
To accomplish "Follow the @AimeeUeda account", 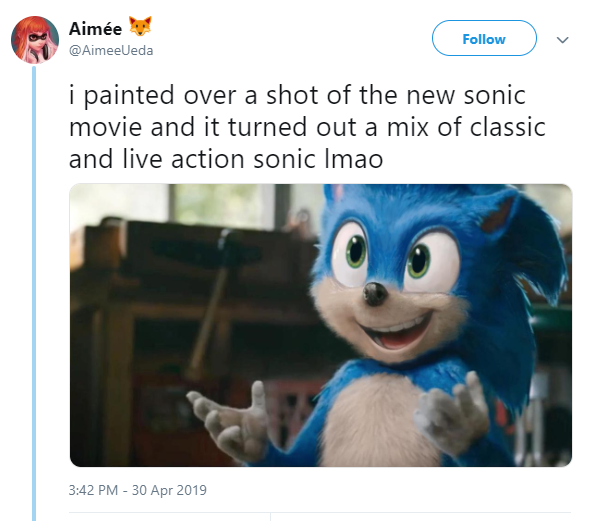I will tap(484, 38).
